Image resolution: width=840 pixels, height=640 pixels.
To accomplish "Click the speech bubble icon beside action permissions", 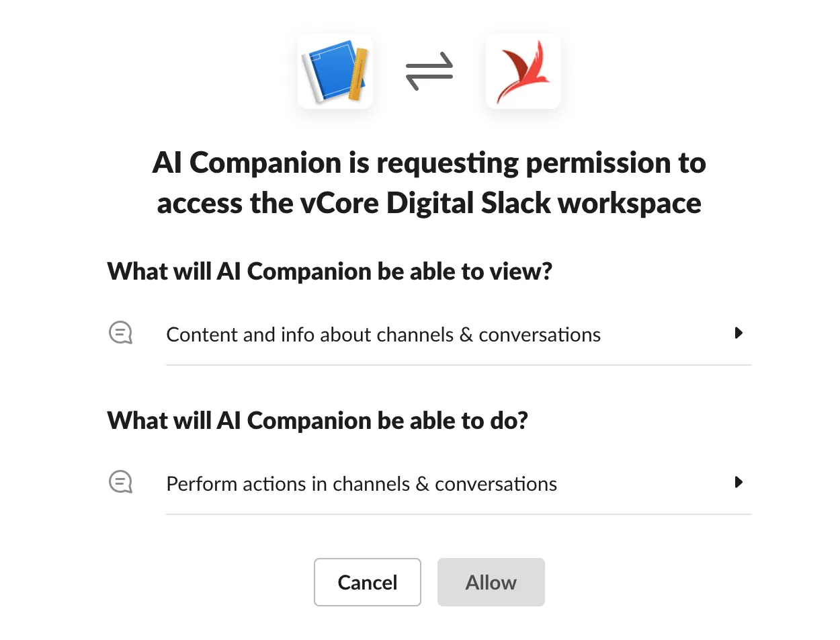I will pyautogui.click(x=120, y=482).
